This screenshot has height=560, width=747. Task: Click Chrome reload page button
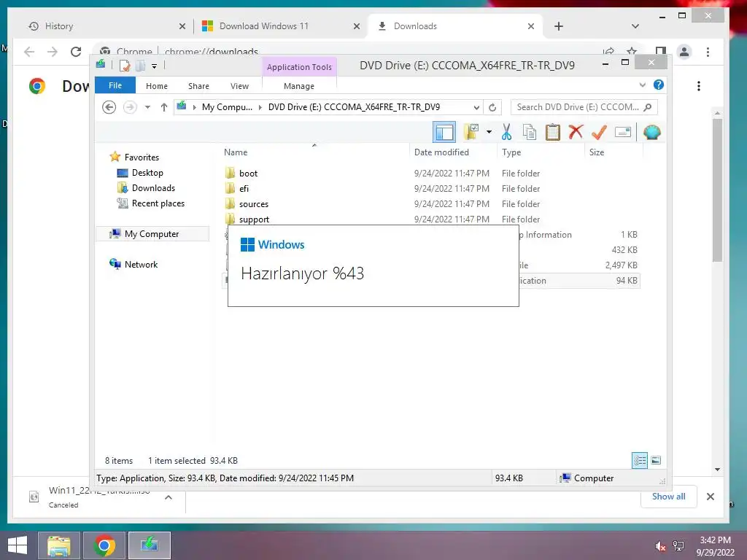[76, 52]
